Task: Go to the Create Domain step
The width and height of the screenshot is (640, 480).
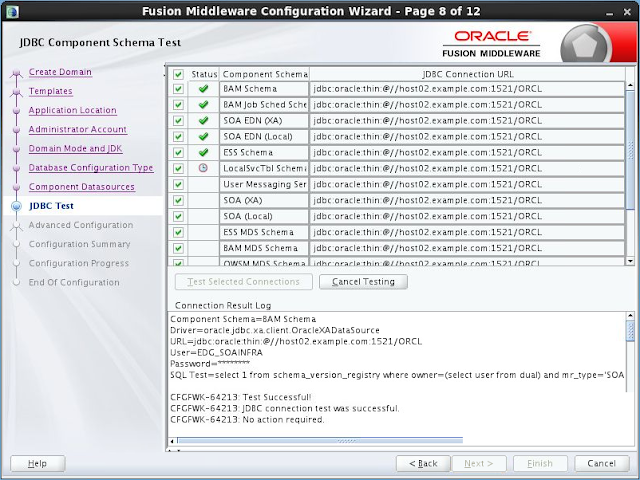Action: [60, 72]
